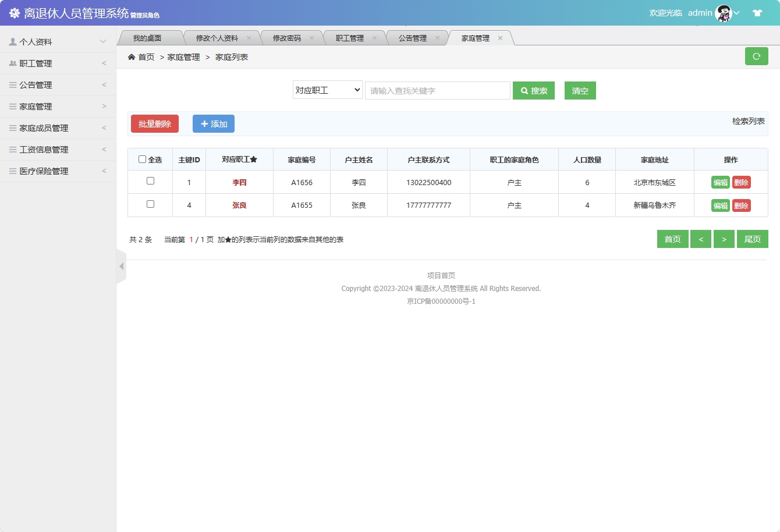Expand the admin user menu chevron

(737, 13)
